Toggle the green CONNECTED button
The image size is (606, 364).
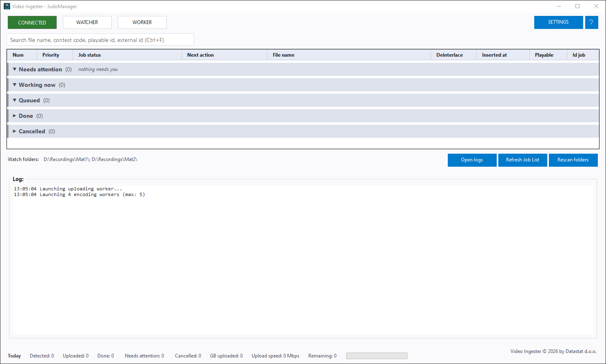[x=32, y=22]
